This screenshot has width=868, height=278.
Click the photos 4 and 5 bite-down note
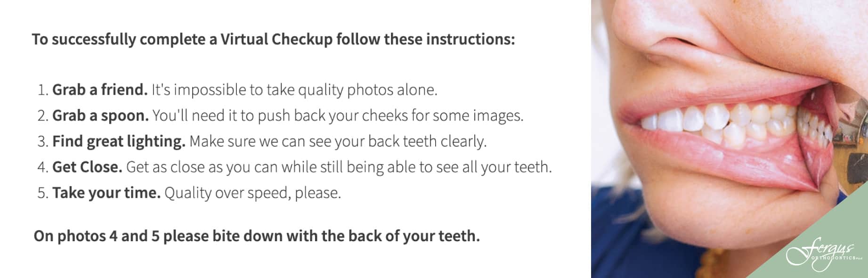pyautogui.click(x=257, y=236)
